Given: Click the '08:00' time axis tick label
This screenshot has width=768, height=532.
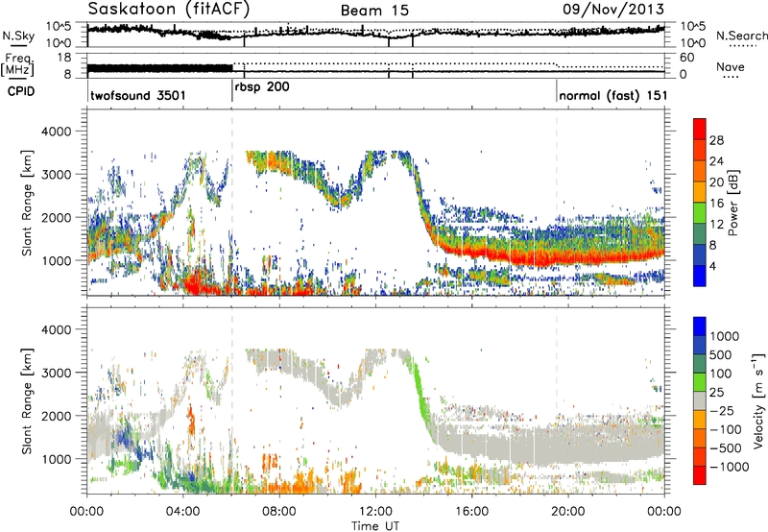Looking at the screenshot, I should point(279,512).
